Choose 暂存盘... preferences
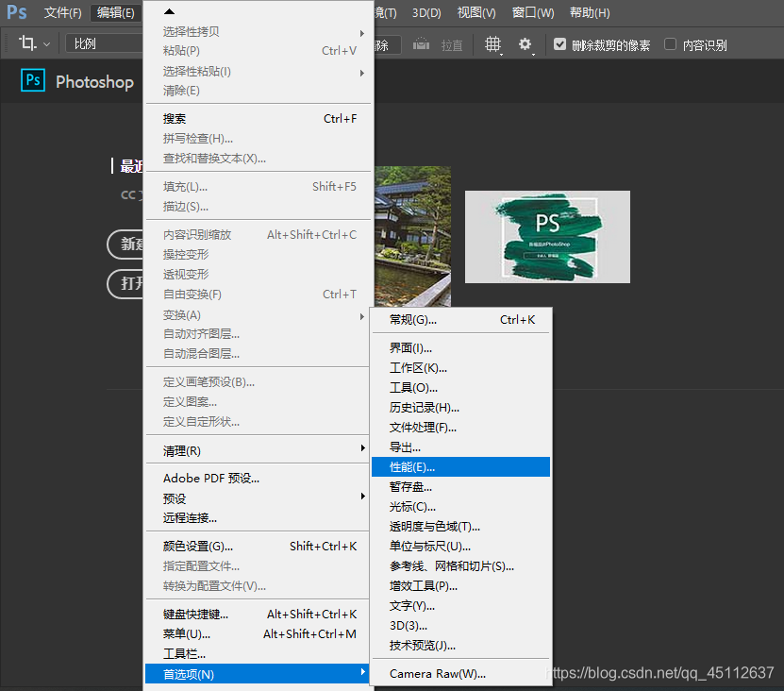Viewport: 784px width, 691px height. [461, 486]
